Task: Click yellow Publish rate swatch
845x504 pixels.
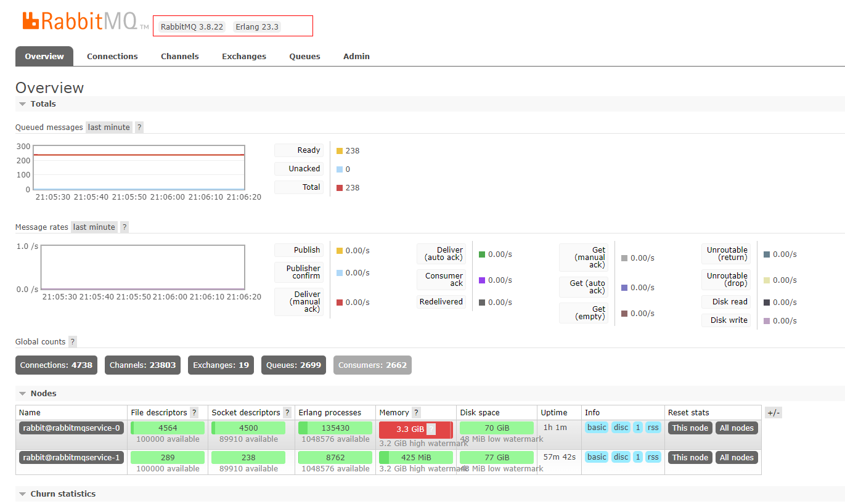Action: pos(340,251)
